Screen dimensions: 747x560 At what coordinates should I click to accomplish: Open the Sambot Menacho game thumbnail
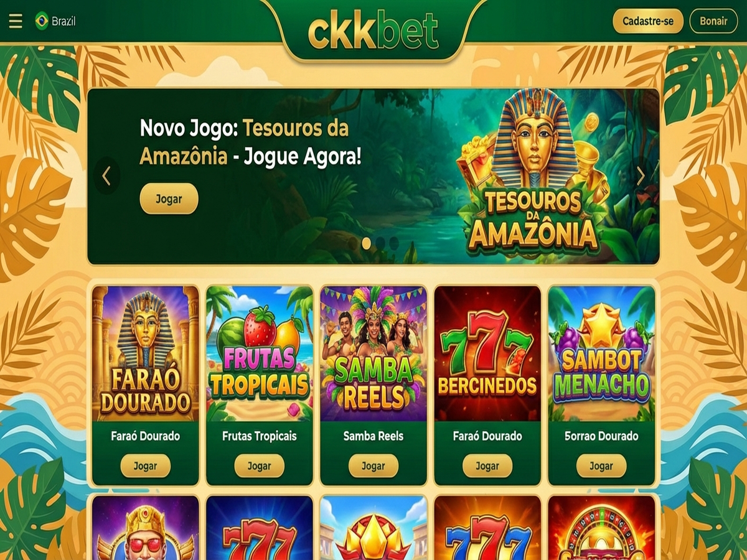click(601, 353)
